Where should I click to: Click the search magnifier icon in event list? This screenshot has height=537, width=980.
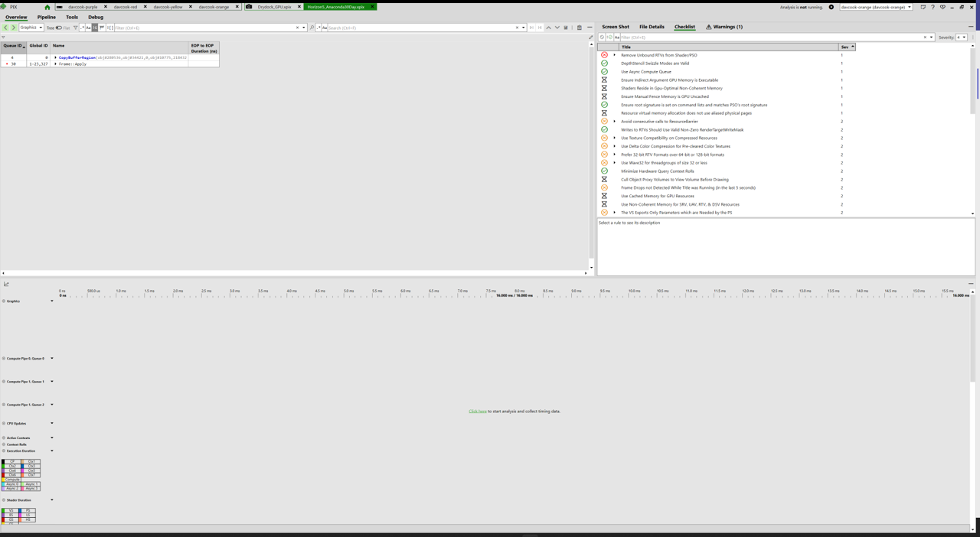click(x=312, y=28)
